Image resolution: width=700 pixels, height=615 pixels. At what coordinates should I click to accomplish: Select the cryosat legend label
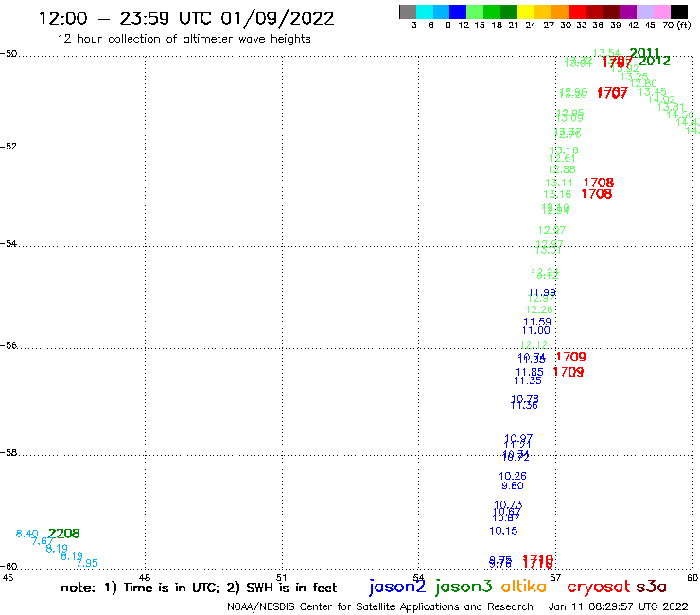pos(598,587)
